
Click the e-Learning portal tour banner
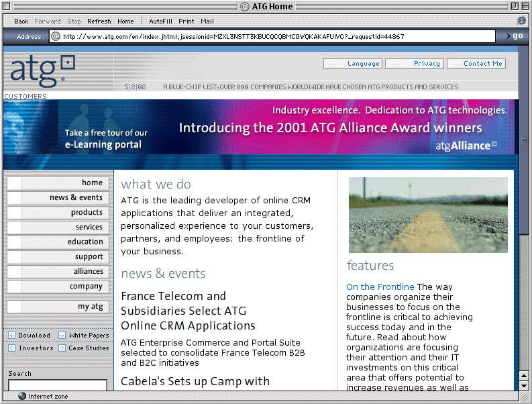[106, 138]
